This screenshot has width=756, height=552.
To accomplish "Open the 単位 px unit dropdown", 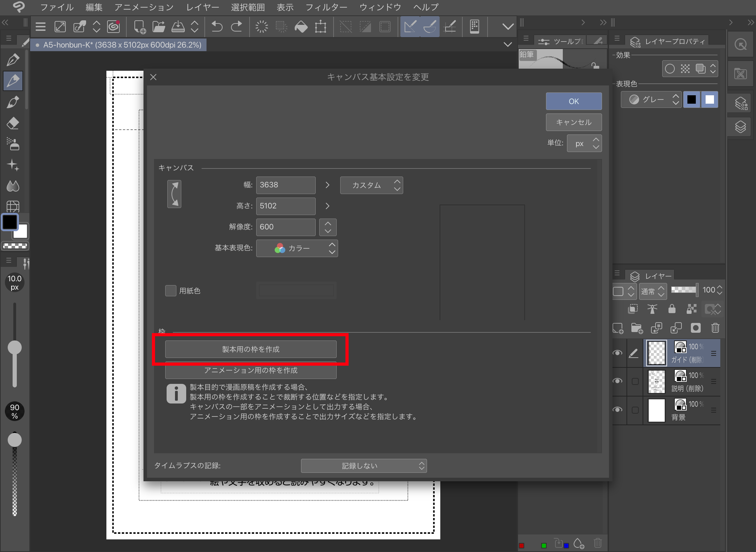I will tap(584, 143).
